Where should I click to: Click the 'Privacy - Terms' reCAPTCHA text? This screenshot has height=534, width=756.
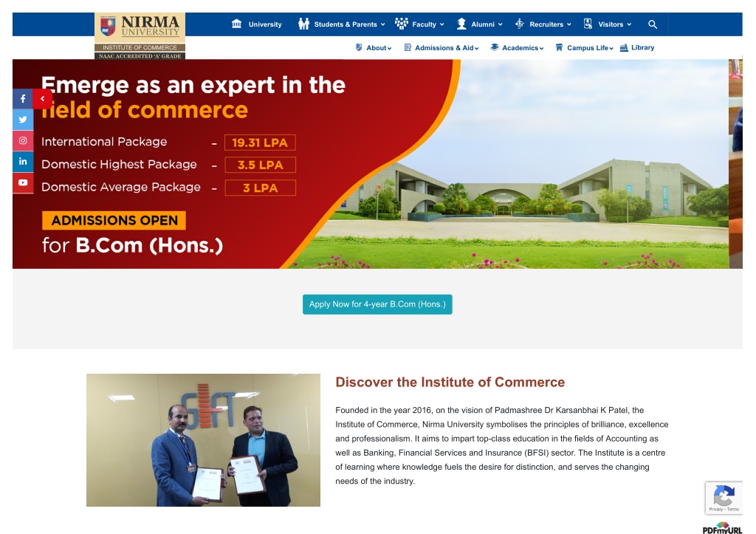724,509
